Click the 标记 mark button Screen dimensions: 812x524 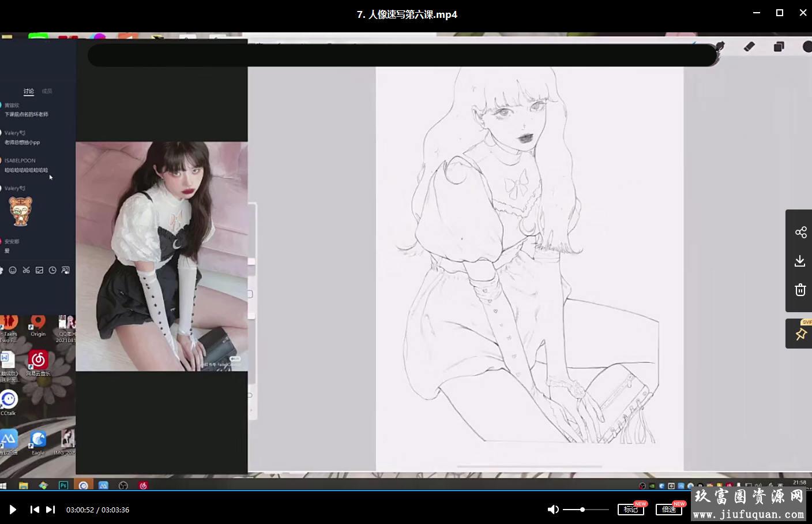[630, 510]
